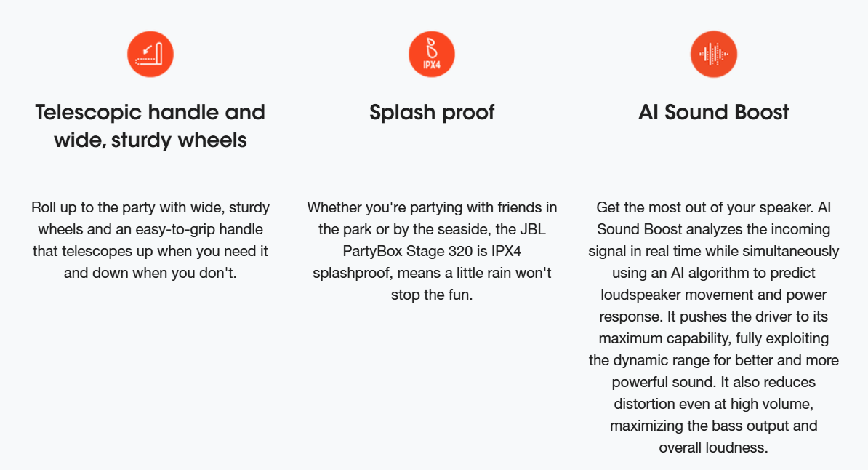Click the telescopic handle orange icon
The image size is (868, 470).
click(150, 55)
